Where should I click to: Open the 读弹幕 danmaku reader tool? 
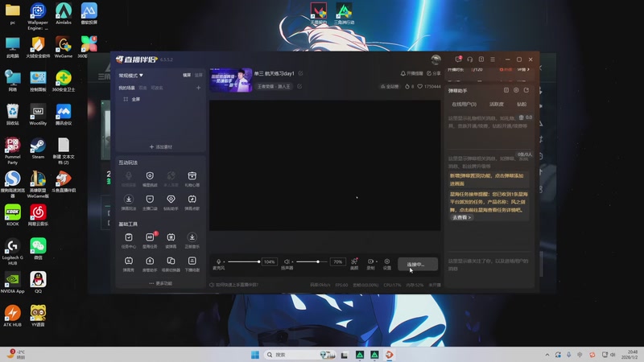point(171,241)
